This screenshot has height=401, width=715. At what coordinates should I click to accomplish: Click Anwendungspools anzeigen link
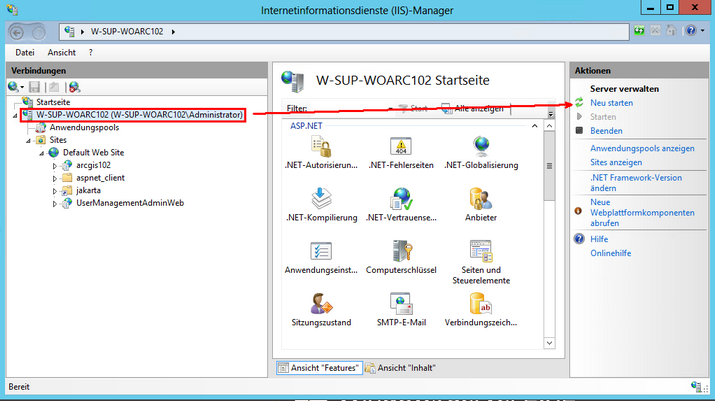click(x=642, y=148)
